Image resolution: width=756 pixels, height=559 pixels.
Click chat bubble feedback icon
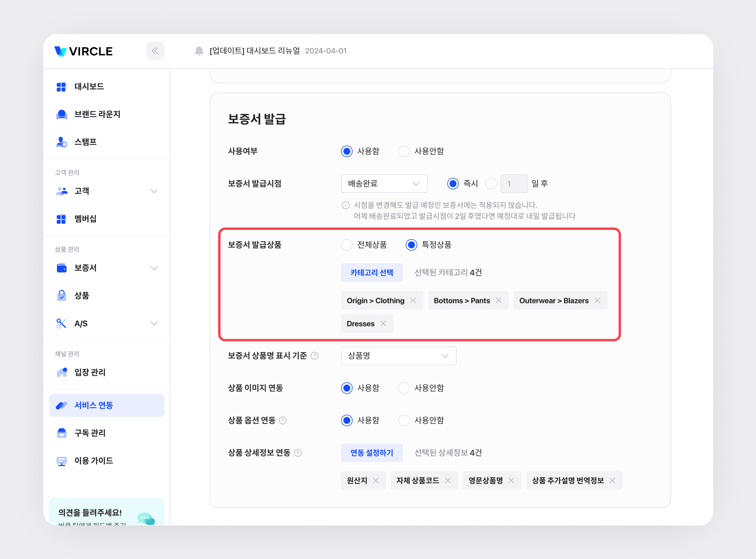click(x=145, y=519)
